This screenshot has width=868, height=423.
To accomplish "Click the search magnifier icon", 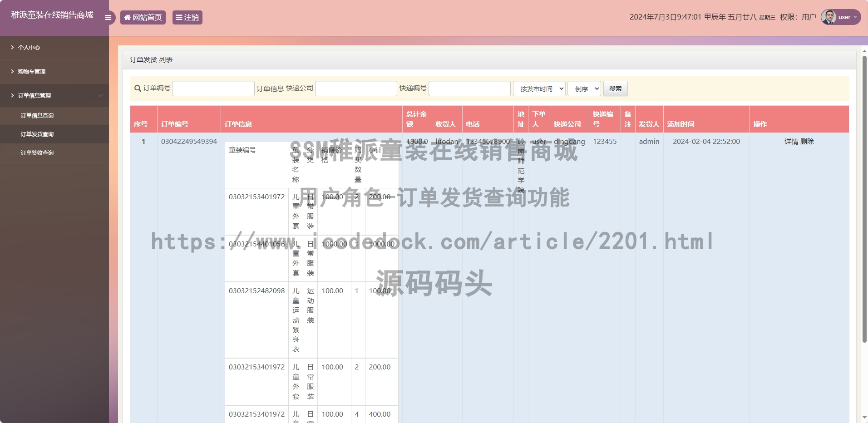I will coord(138,89).
